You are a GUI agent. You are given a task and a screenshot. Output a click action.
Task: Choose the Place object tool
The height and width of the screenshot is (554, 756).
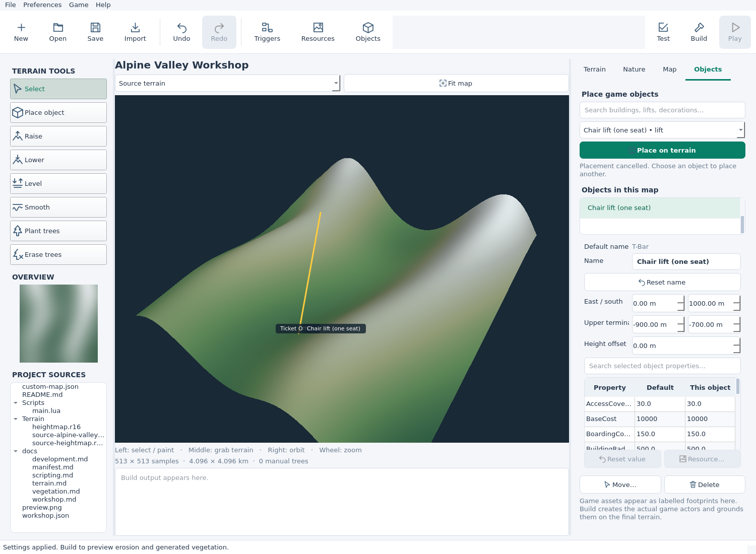click(x=58, y=113)
